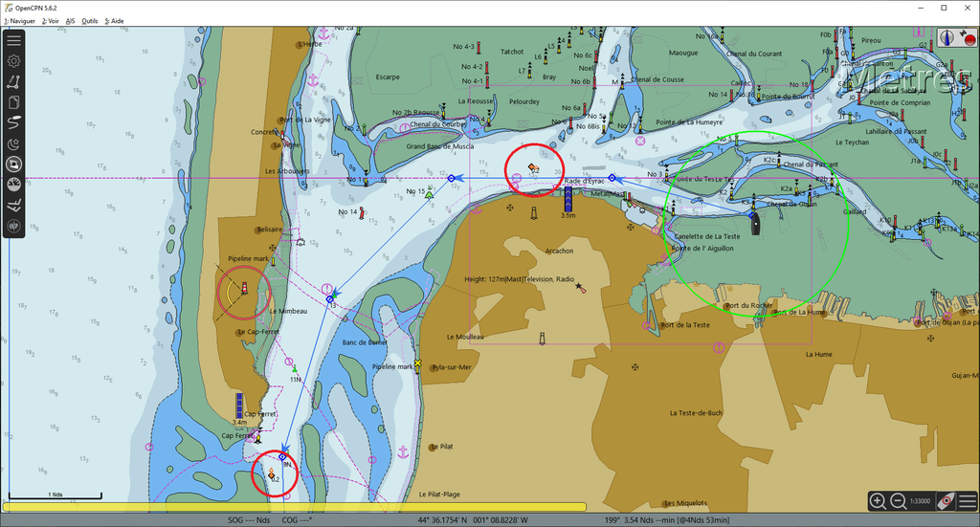
Task: Click the La Teste-de-Buch label
Action: coord(696,413)
